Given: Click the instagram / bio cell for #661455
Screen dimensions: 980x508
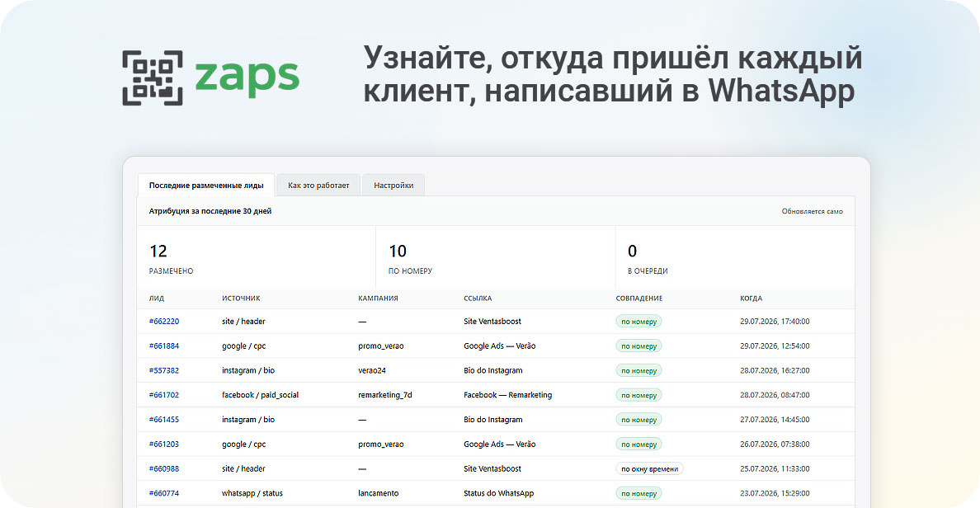Looking at the screenshot, I should [x=248, y=419].
